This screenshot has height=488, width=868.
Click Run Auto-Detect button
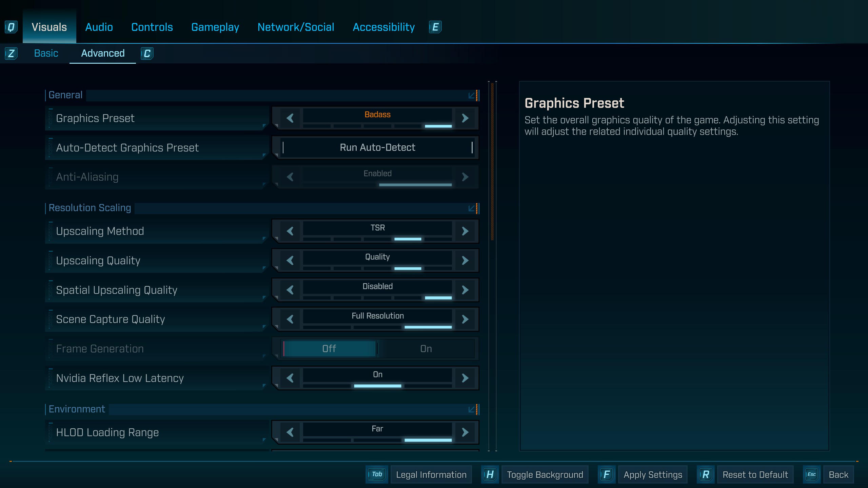point(377,148)
